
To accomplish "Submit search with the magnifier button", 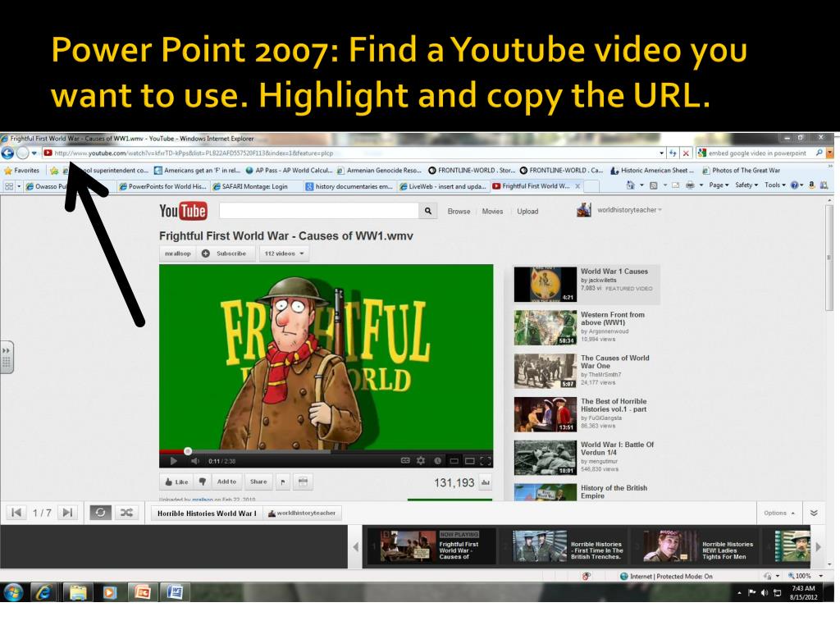I will 428,211.
